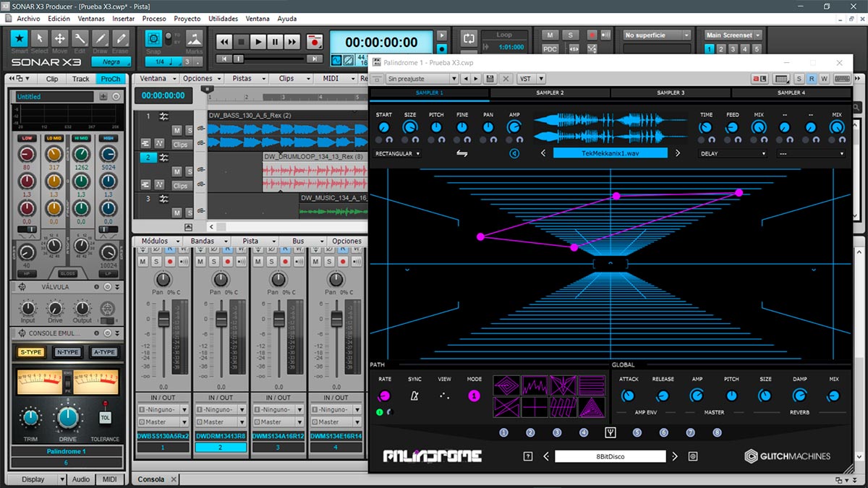The width and height of the screenshot is (868, 488).
Task: Open the Palindrome help question icon
Action: [x=528, y=456]
